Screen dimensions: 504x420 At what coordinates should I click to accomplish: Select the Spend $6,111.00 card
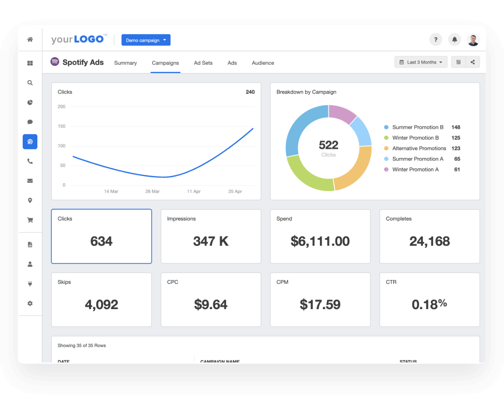coord(320,236)
